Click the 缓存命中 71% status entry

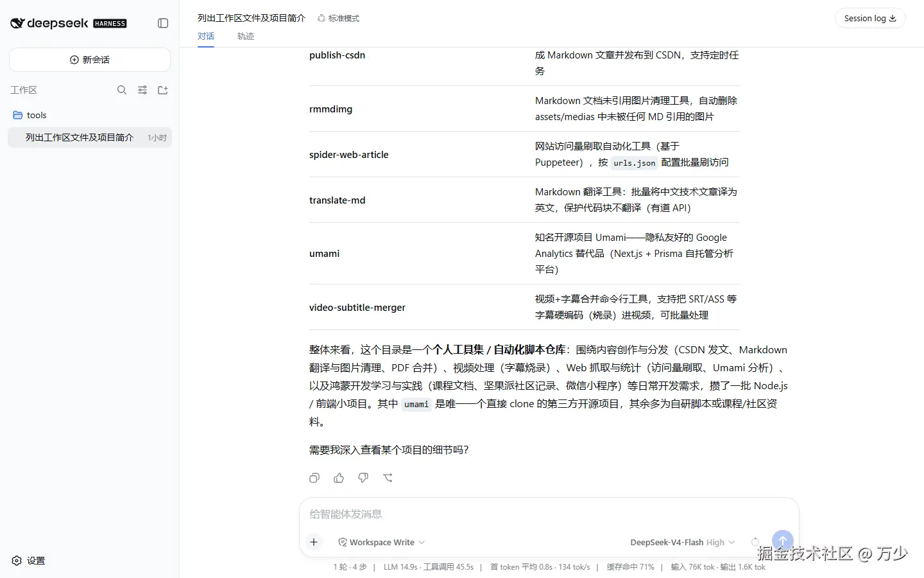[x=631, y=567]
